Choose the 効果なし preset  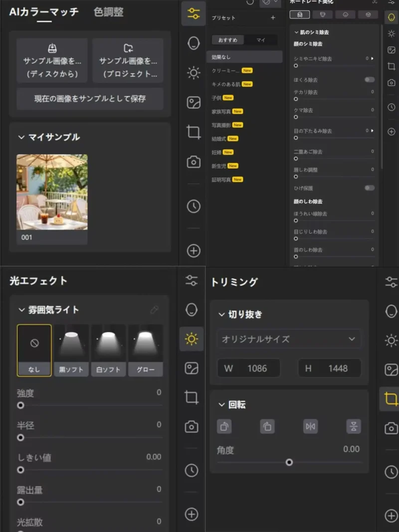[244, 57]
